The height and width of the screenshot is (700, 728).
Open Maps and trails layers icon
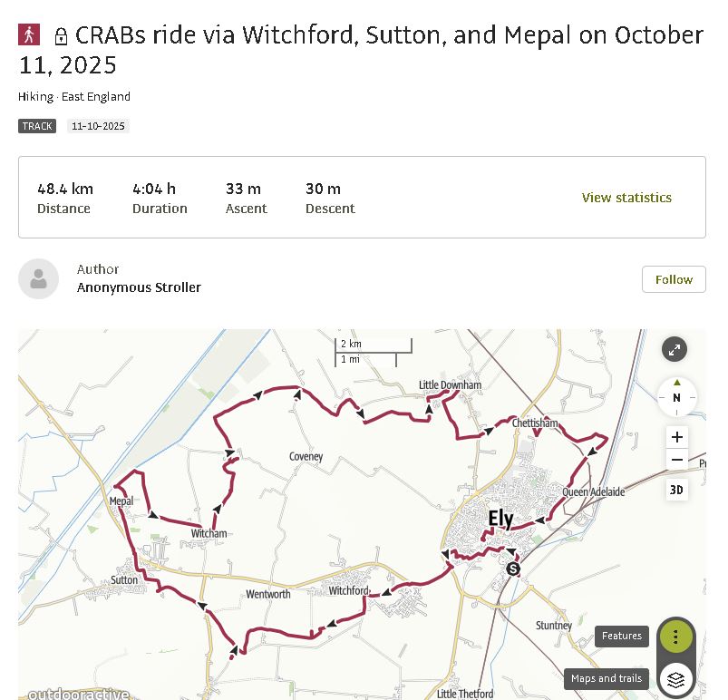coord(675,678)
